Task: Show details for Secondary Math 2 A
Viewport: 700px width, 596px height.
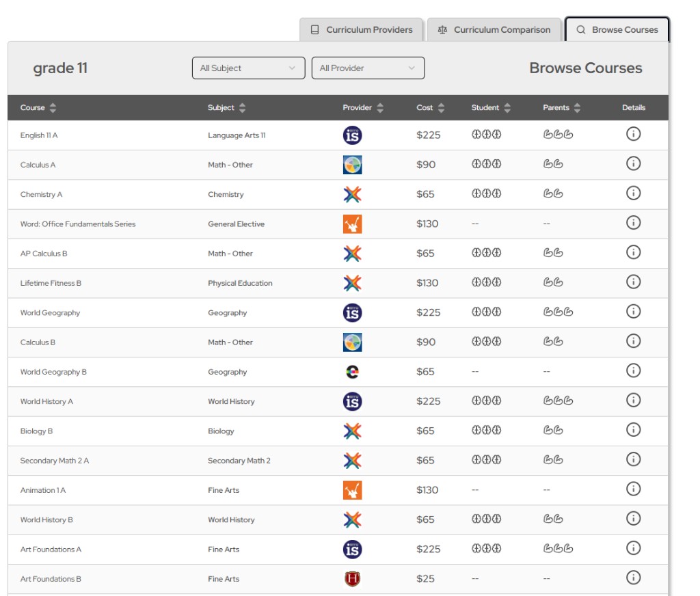Action: coord(633,459)
